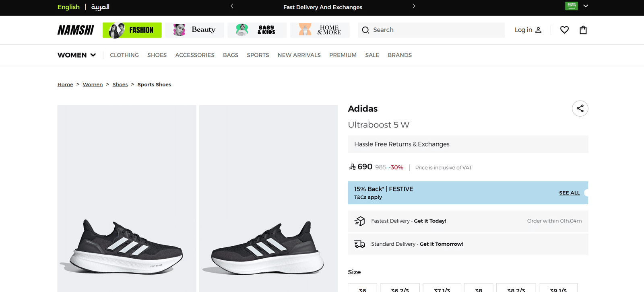The height and width of the screenshot is (292, 644).
Task: Click the share product icon
Action: click(580, 109)
